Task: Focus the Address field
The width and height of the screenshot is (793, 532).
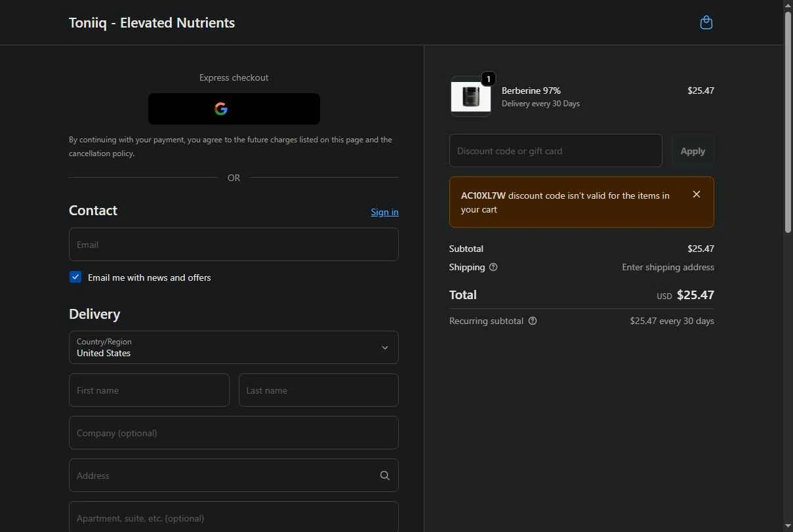Action: tap(234, 476)
